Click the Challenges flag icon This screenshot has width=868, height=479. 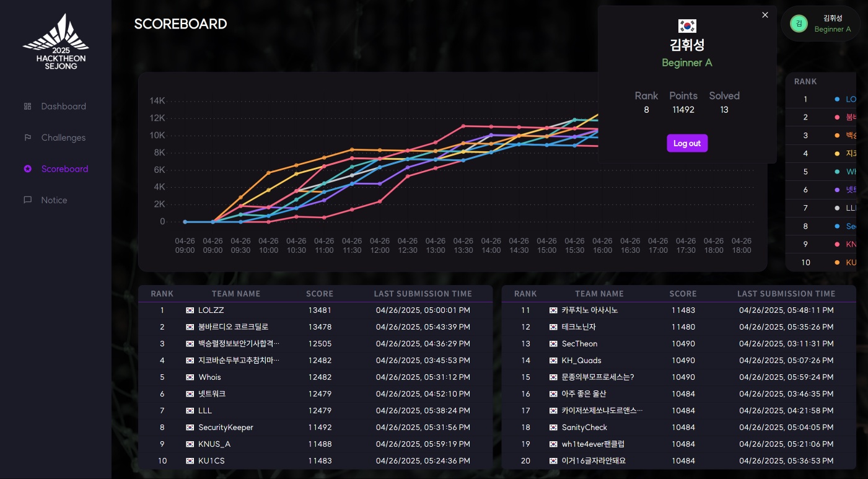tap(27, 138)
